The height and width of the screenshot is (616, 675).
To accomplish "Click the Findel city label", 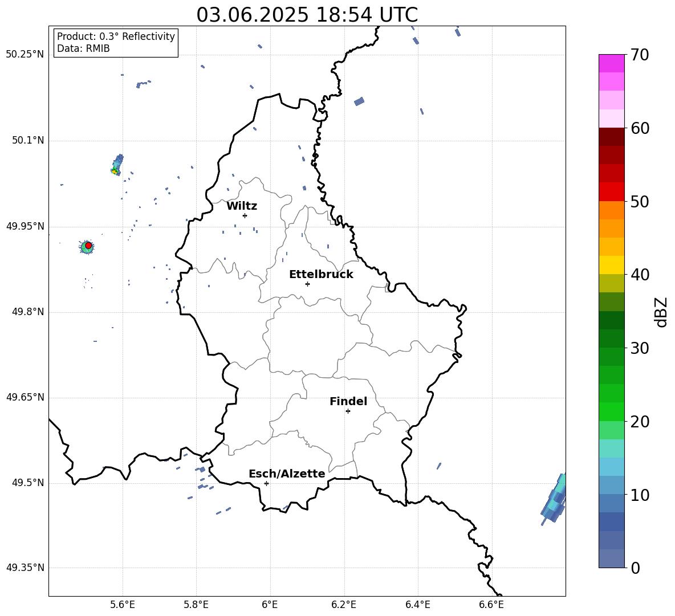I will [348, 401].
